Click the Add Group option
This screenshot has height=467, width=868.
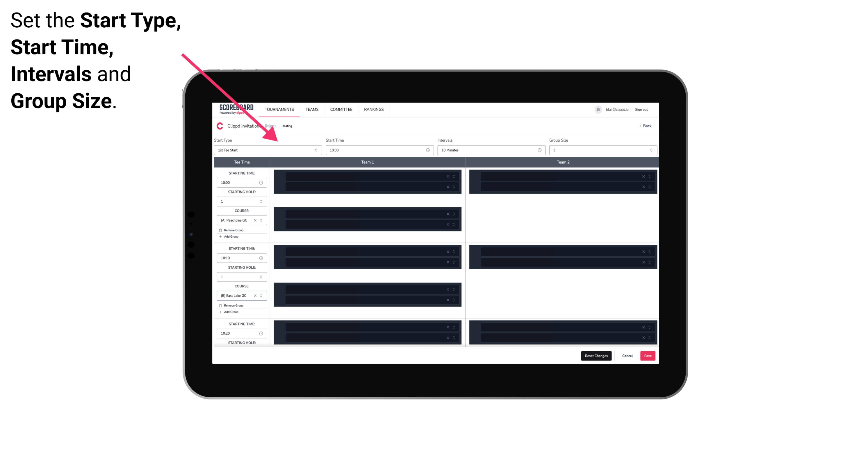coord(231,236)
